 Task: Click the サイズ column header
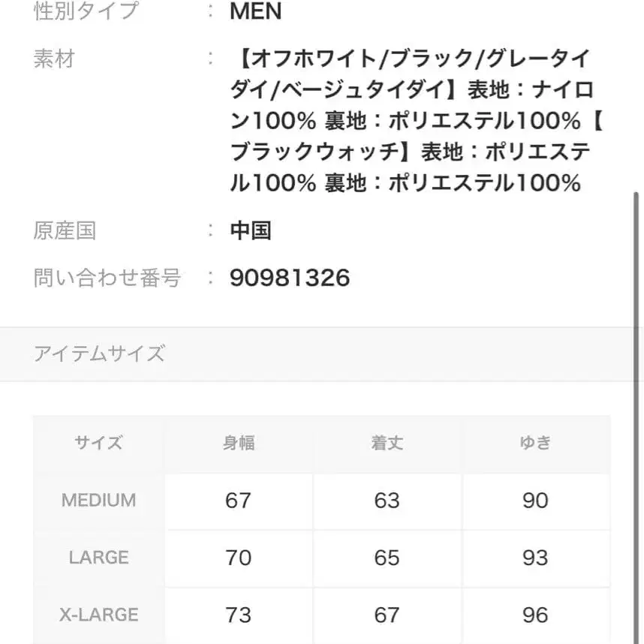[98, 443]
